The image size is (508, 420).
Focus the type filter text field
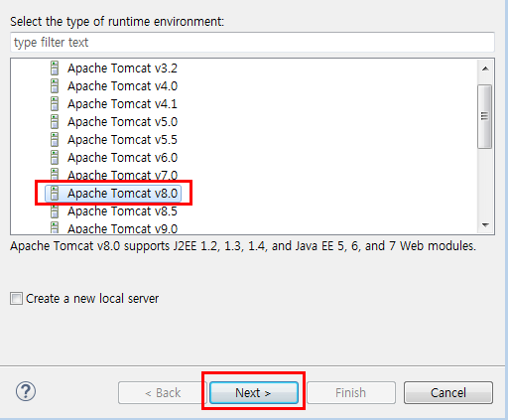(252, 42)
